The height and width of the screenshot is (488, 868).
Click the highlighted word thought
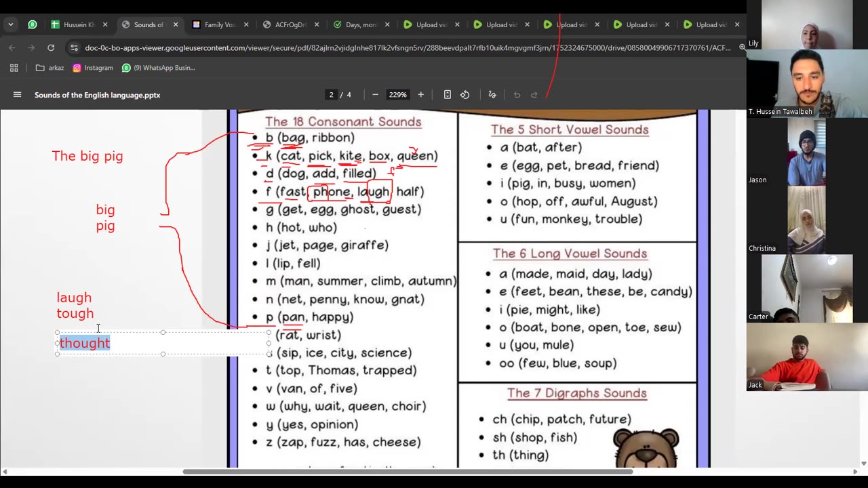click(85, 343)
